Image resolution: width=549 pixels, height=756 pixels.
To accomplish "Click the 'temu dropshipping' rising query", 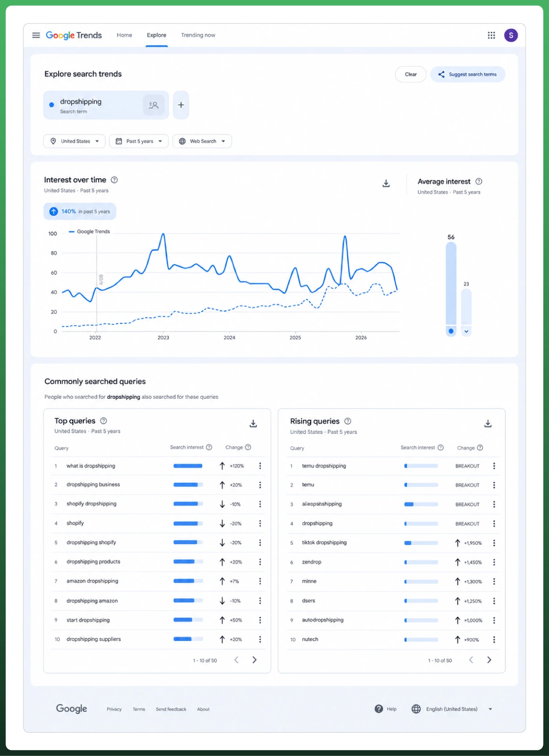I will click(324, 466).
